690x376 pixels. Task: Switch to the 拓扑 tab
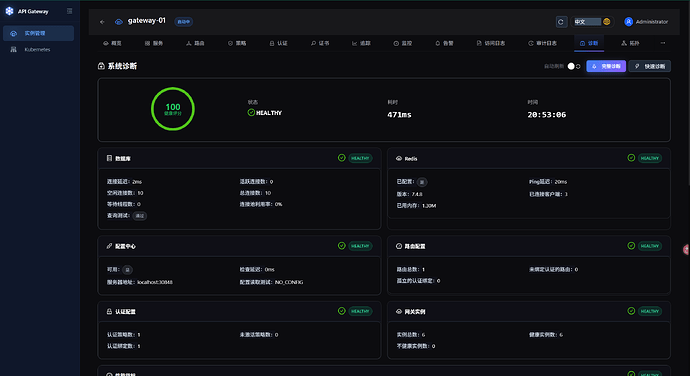click(x=630, y=43)
